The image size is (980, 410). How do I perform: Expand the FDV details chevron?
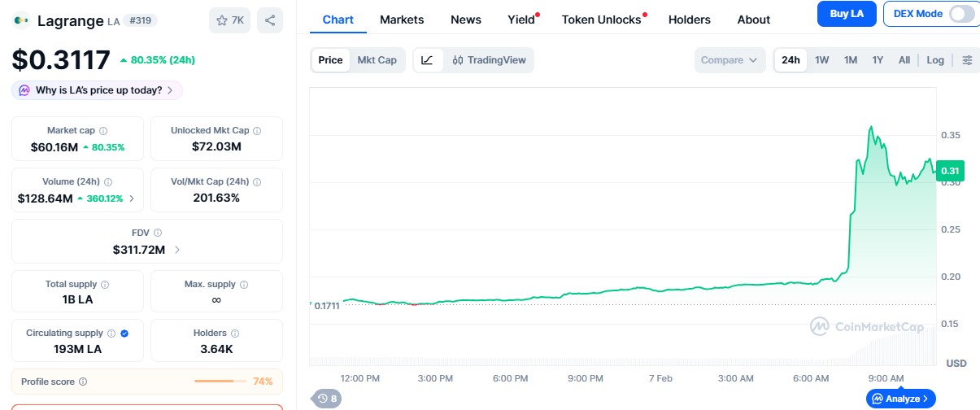click(x=177, y=250)
